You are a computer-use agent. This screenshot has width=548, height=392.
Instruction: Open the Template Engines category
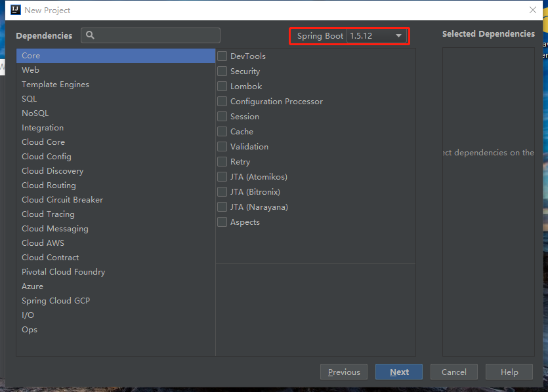click(x=116, y=85)
